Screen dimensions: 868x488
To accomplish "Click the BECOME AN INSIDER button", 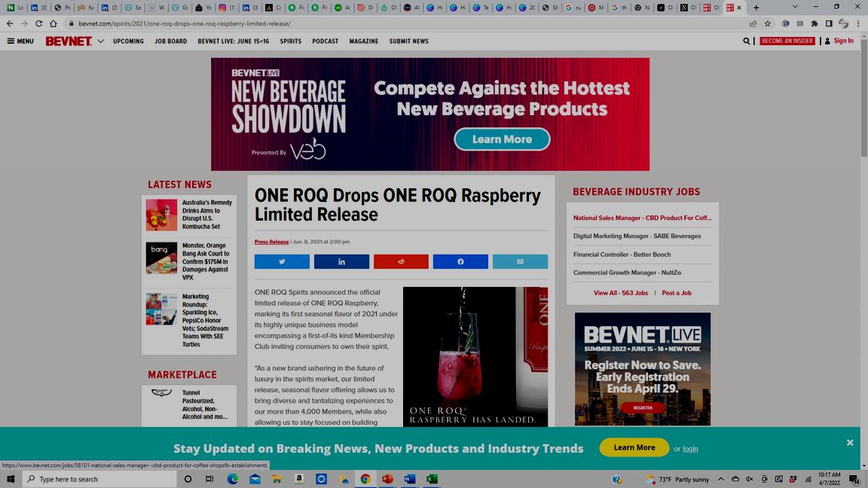I will [787, 41].
